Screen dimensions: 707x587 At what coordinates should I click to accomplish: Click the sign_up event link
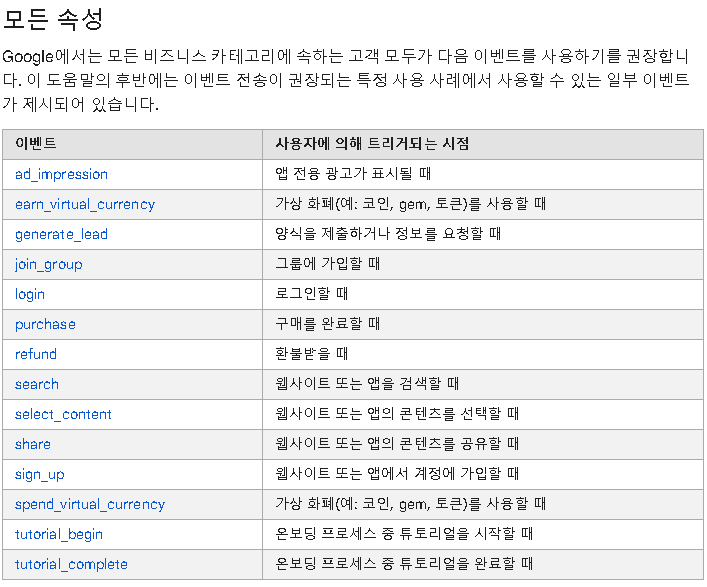tap(40, 475)
